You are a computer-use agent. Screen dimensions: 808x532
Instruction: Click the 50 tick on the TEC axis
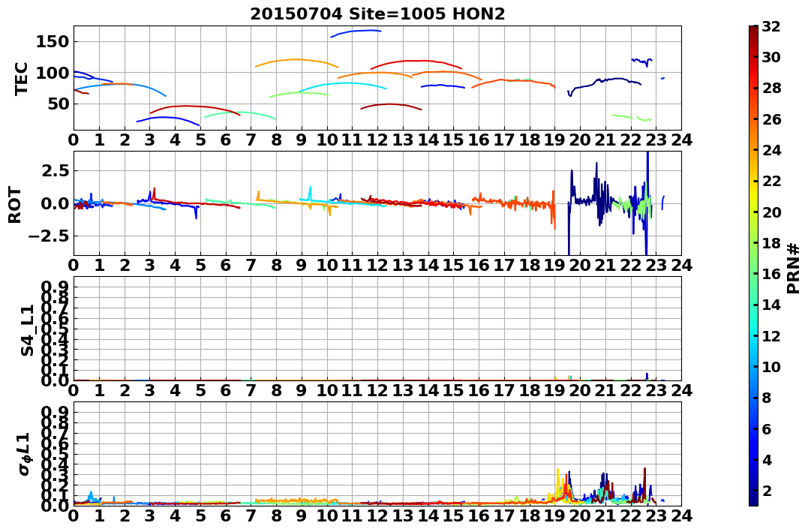coord(59,104)
